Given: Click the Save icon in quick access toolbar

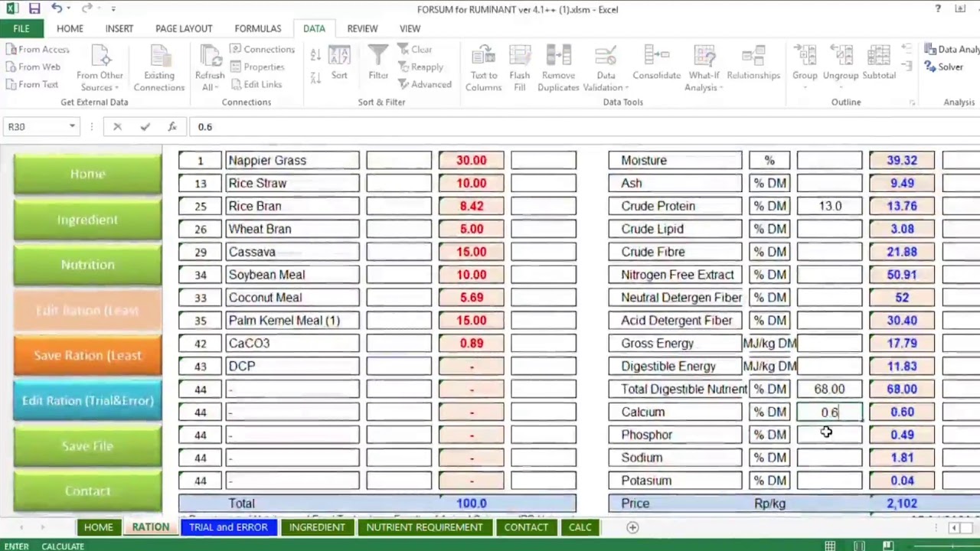Looking at the screenshot, I should tap(34, 8).
